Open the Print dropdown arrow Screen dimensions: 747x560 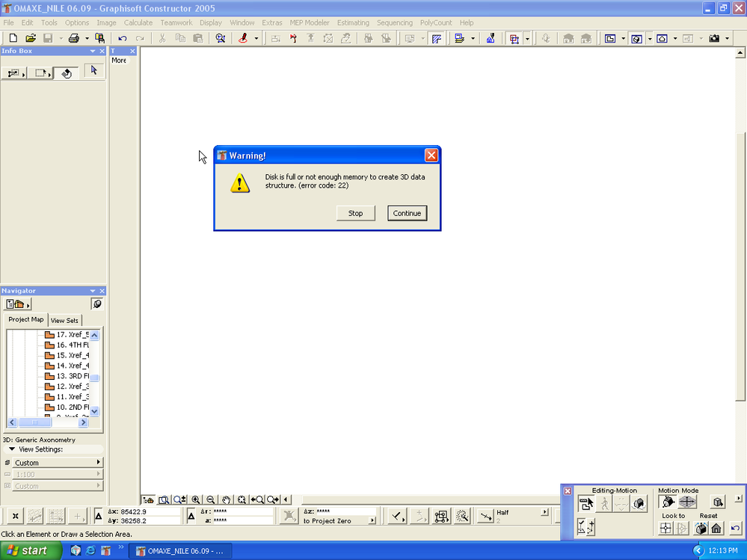87,39
